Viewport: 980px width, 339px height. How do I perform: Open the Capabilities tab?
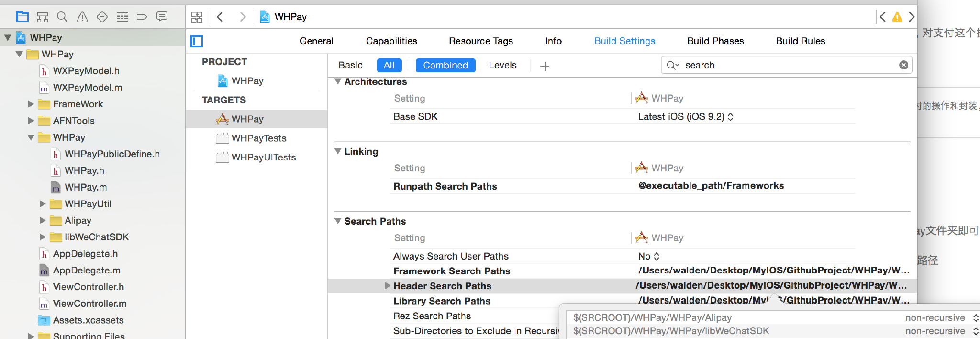[x=391, y=41]
